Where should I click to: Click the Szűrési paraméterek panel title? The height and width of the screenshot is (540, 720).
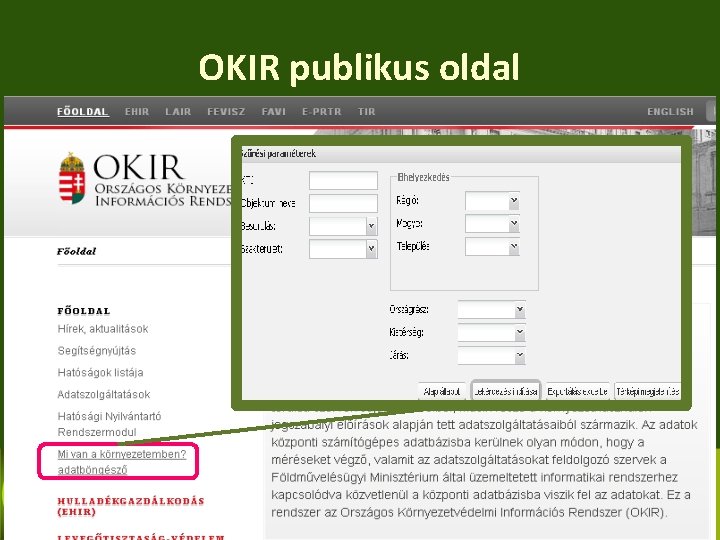coord(279,154)
